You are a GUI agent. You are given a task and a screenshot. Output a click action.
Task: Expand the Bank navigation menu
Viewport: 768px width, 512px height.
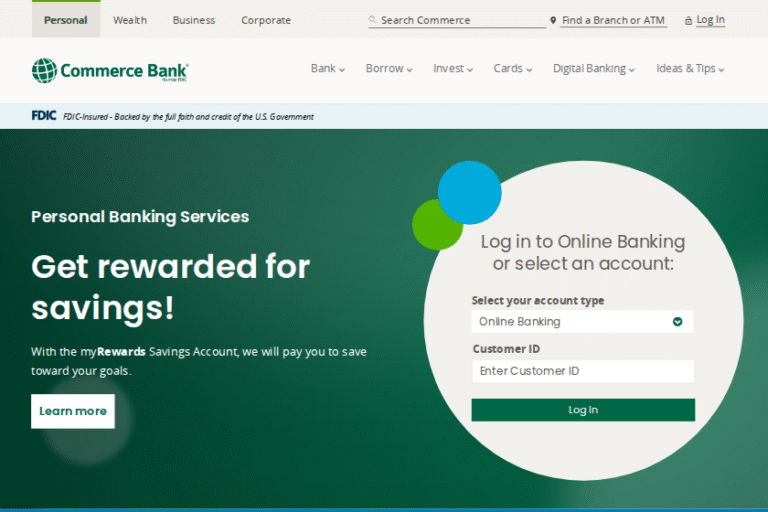(327, 69)
